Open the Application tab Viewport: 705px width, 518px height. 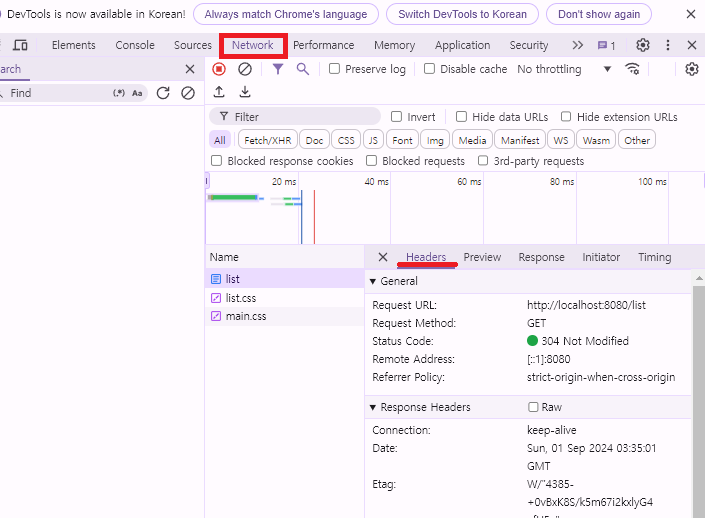point(463,45)
